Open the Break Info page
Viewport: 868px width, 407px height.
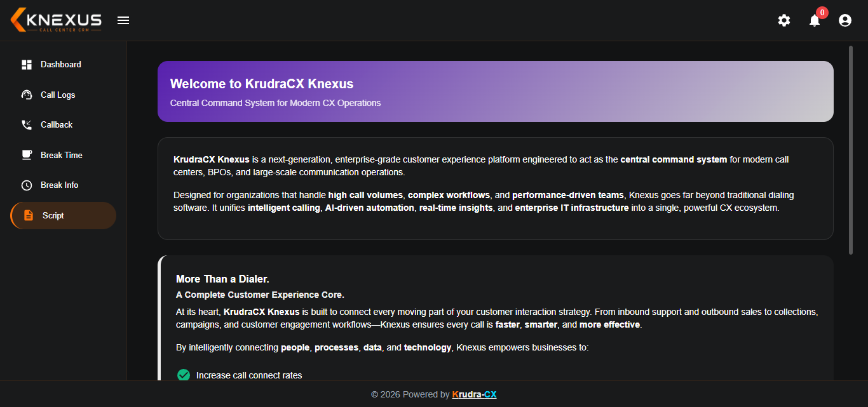coord(64,185)
